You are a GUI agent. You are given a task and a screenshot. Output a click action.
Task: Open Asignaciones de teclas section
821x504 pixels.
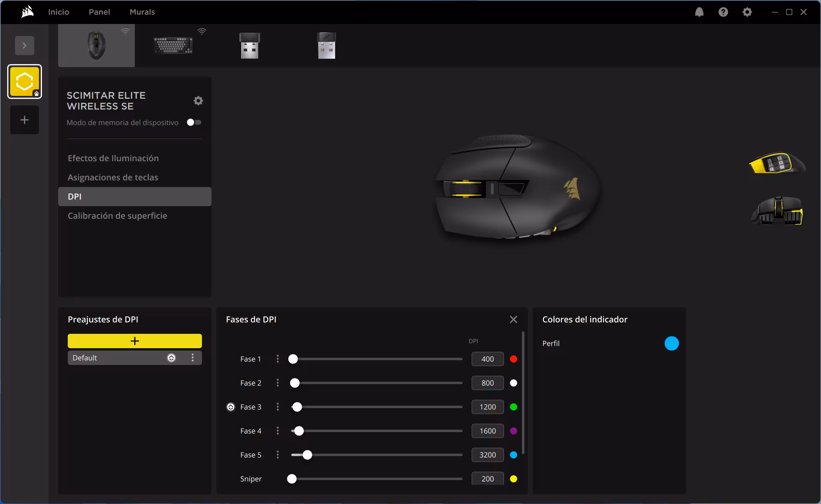pos(113,177)
